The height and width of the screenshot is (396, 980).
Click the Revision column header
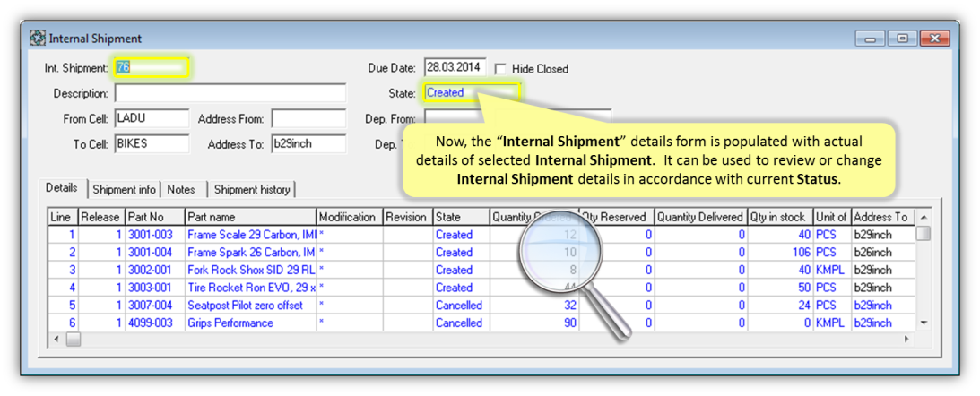coord(407,217)
